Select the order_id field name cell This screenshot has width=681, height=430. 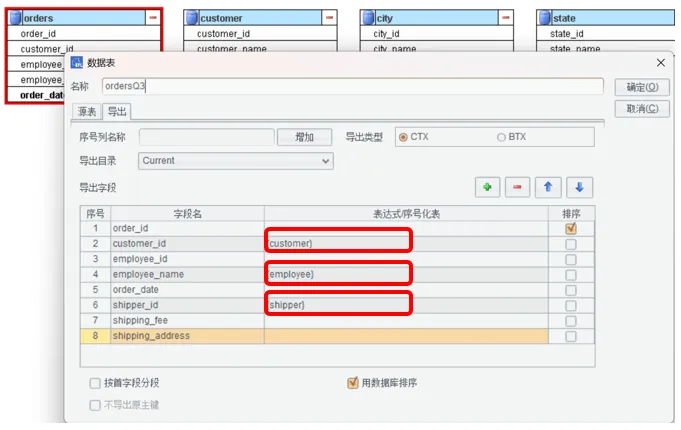(x=187, y=228)
